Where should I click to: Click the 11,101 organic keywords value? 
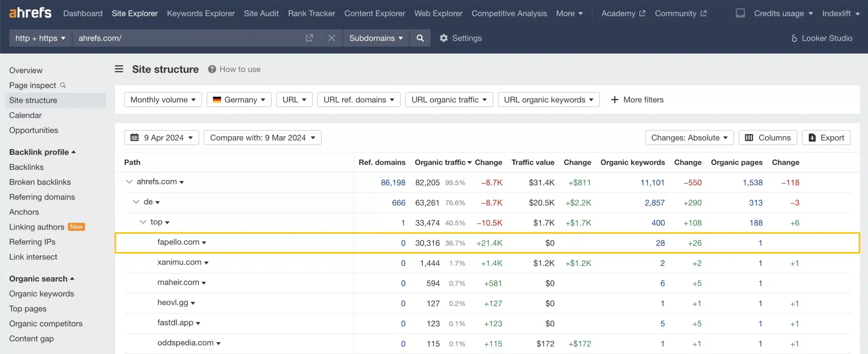click(652, 182)
